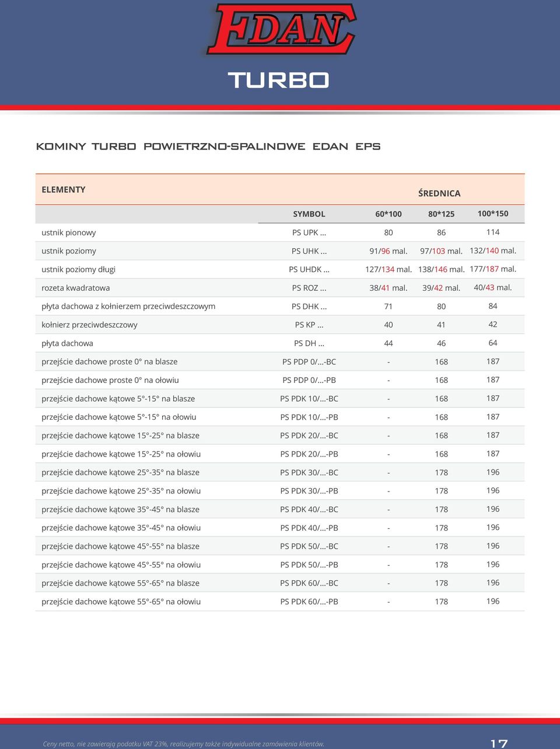560x749 pixels.
Task: Select 'przejście dachowe kątowe 35°-45° na ołowiu'
Action: [121, 528]
